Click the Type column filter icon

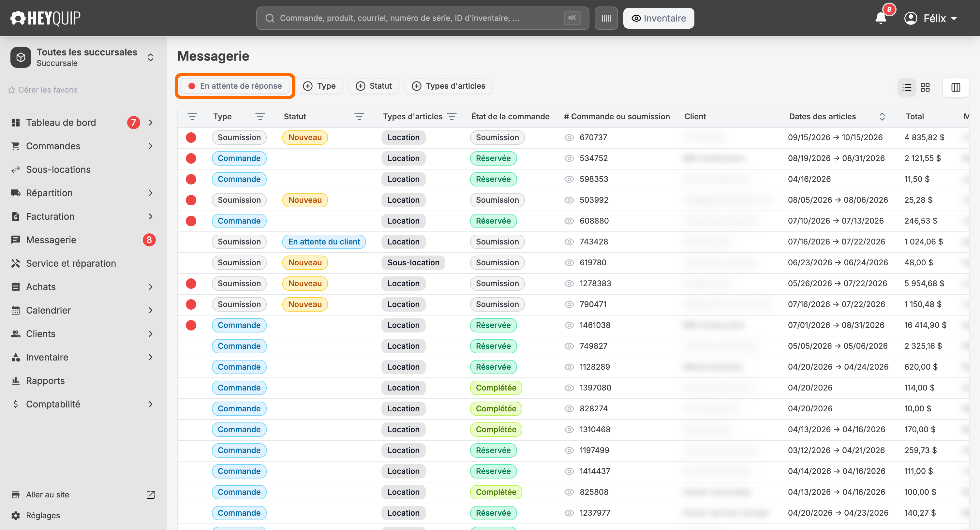click(260, 116)
